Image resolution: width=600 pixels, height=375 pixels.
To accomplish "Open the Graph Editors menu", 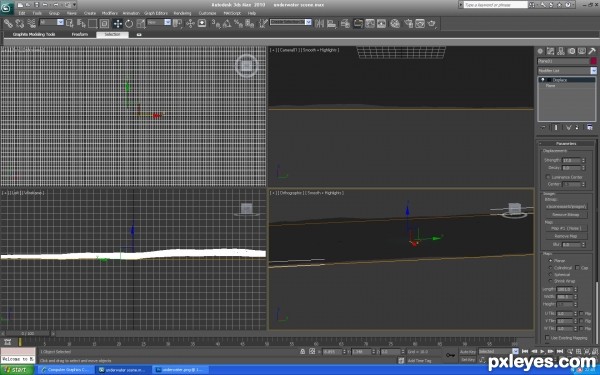I will coord(156,13).
